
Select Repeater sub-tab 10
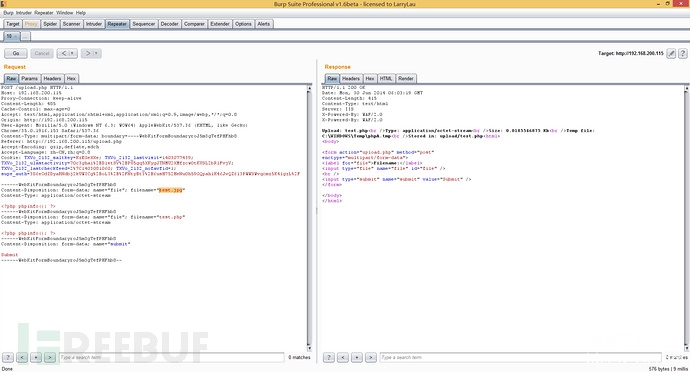pos(9,37)
